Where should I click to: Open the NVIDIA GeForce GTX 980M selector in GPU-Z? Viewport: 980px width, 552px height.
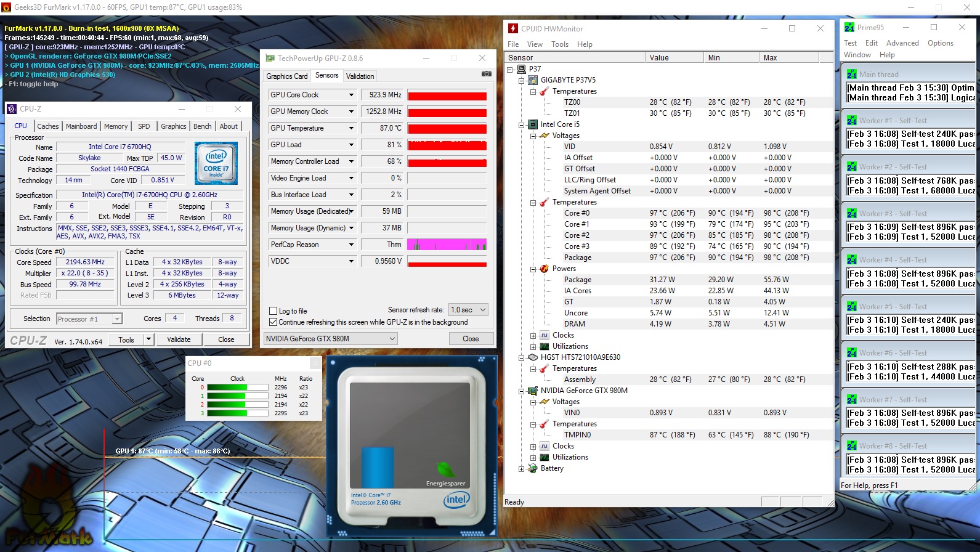[x=331, y=339]
